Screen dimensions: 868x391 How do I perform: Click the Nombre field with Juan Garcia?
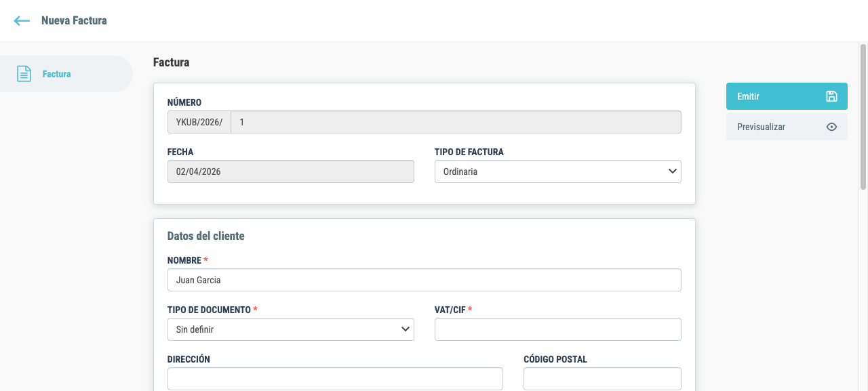(424, 280)
